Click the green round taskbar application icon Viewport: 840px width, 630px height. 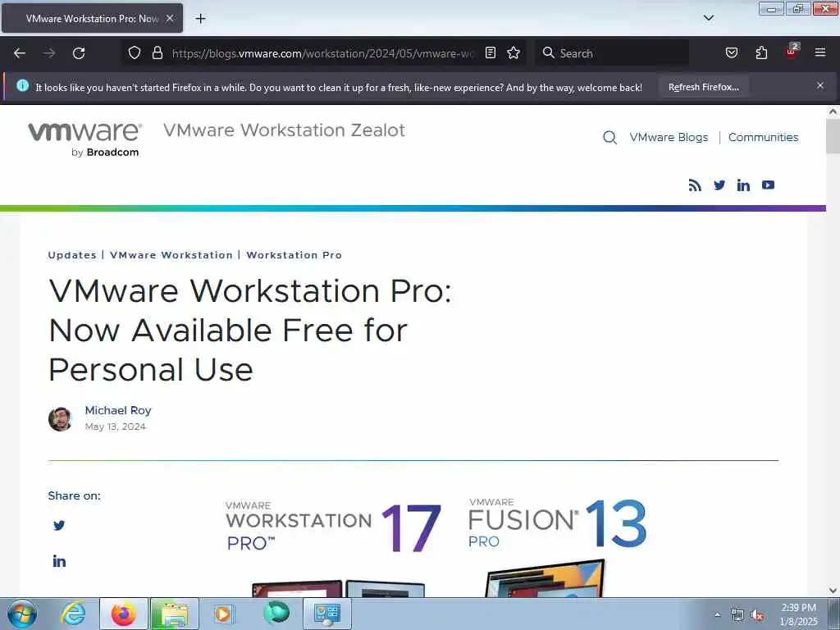pos(276,614)
